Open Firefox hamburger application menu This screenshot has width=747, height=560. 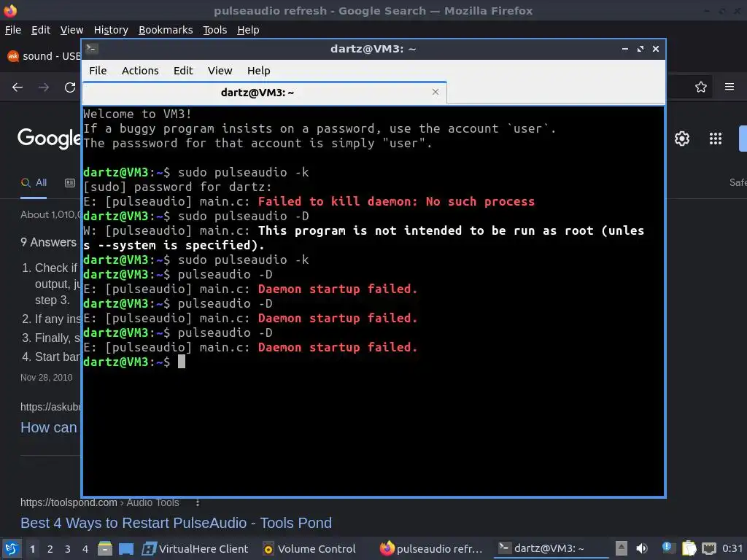click(x=729, y=87)
